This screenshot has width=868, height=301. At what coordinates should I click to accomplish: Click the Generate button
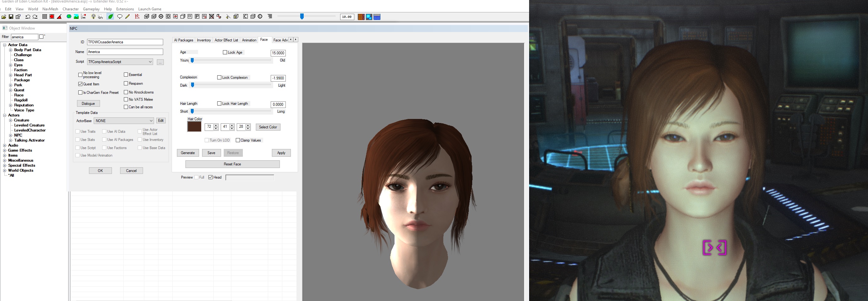point(188,153)
